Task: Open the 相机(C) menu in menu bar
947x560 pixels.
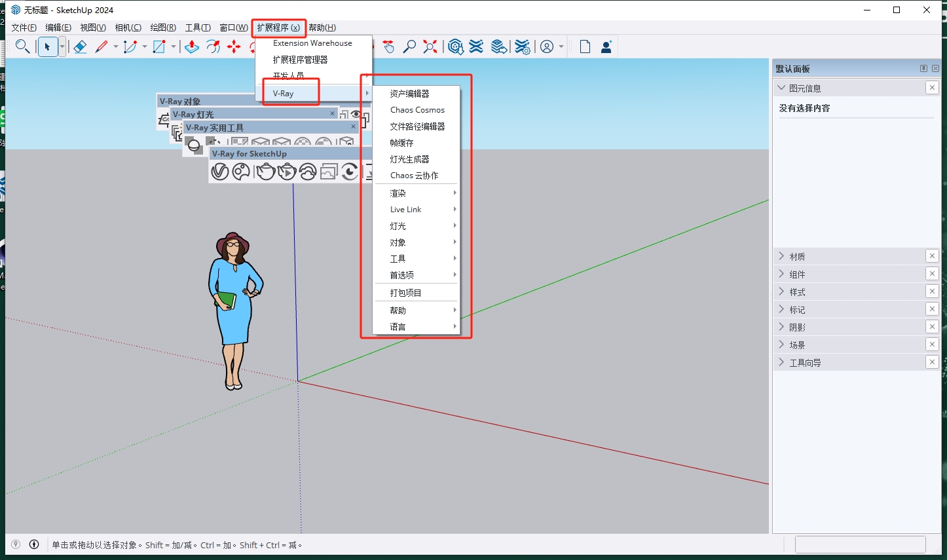Action: (x=128, y=28)
